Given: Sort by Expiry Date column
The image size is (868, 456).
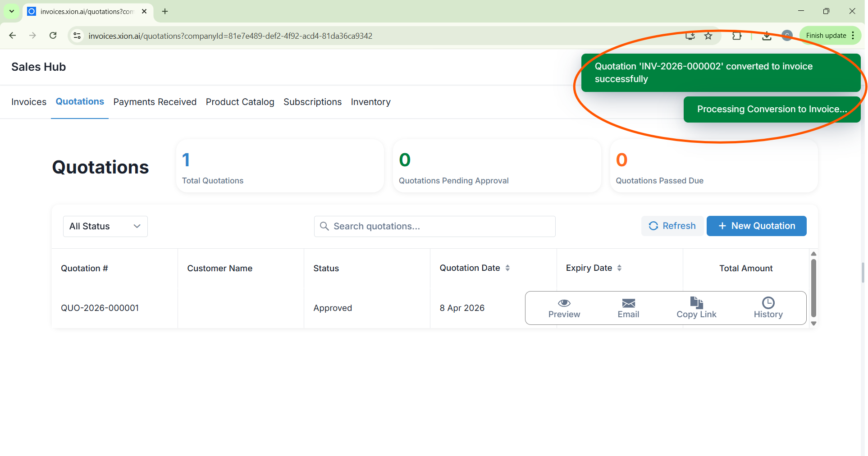Looking at the screenshot, I should 619,268.
